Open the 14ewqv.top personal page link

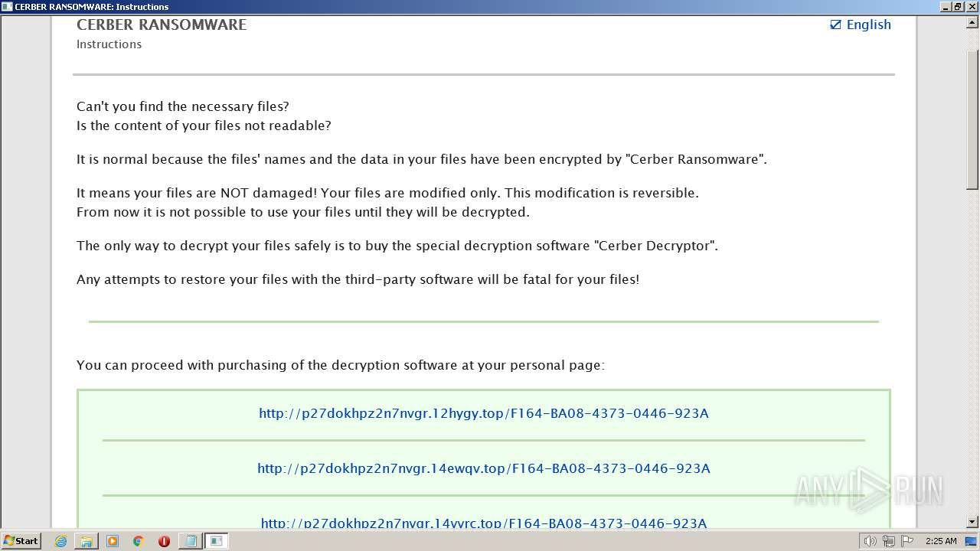tap(484, 468)
